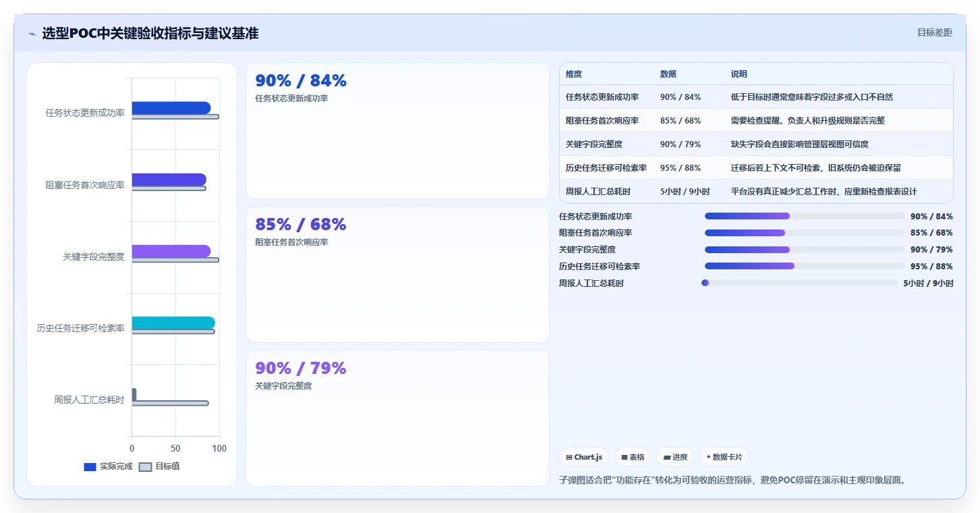This screenshot has height=513, width=980.
Task: Click the indigo actual bar for 阻塞任务首次响应率
Action: tap(169, 180)
